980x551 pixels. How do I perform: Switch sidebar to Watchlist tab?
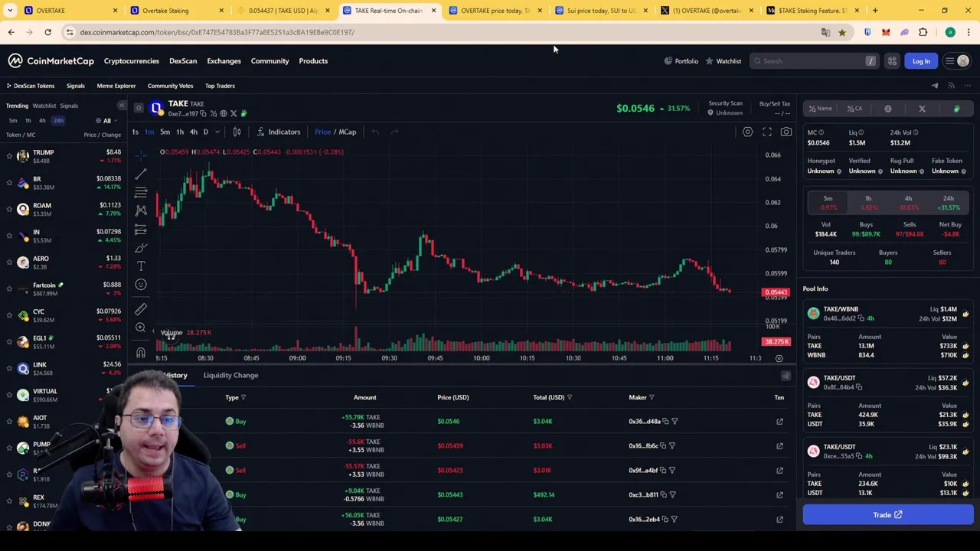point(44,106)
